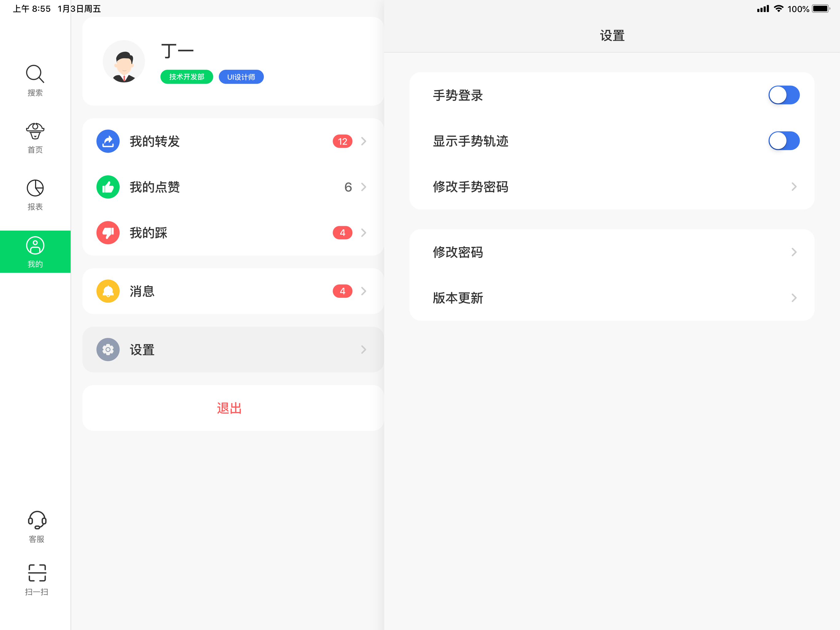
Task: Click the UI设计师 role tag
Action: point(241,77)
